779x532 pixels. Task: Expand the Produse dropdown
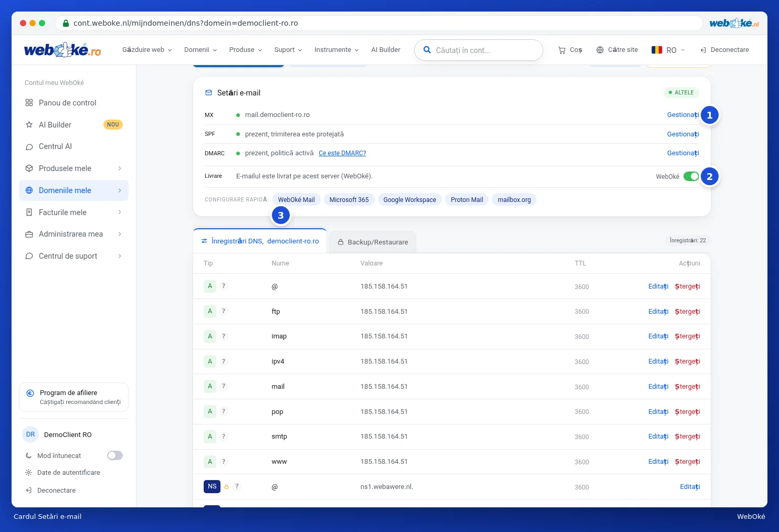[246, 50]
